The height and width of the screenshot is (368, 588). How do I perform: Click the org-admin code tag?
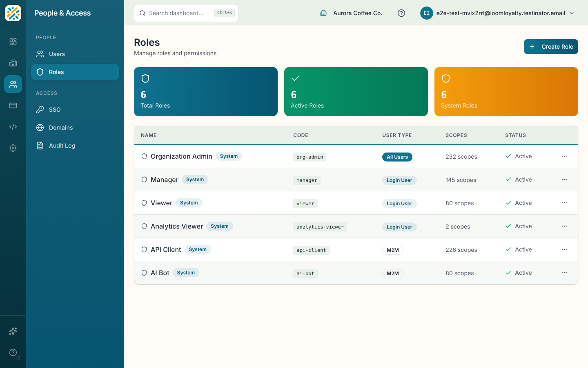click(310, 157)
